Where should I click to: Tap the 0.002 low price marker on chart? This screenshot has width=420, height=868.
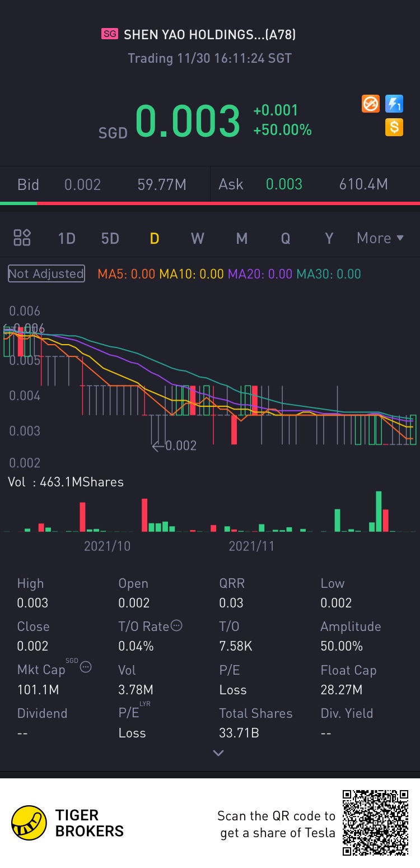(175, 445)
